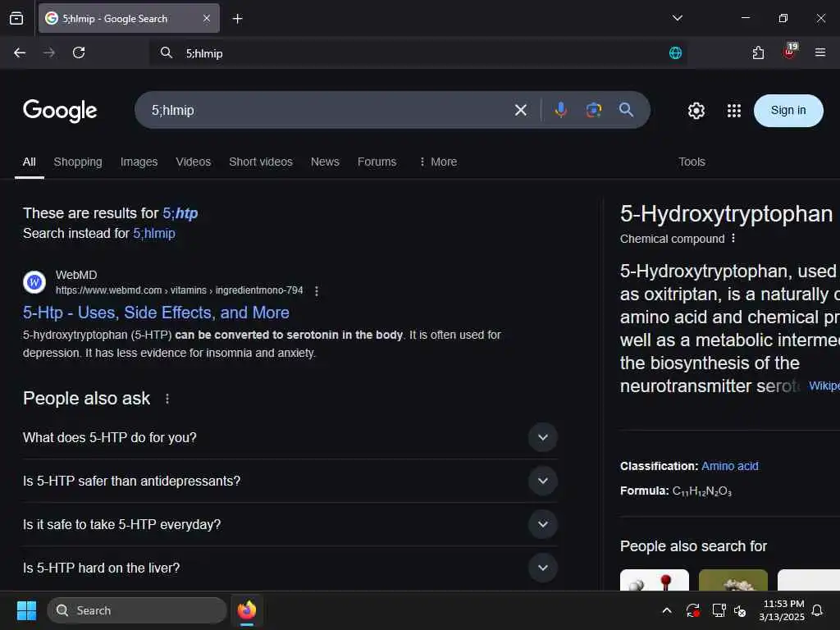This screenshot has height=630, width=840.
Task: Clear the Google search box
Action: pos(520,111)
